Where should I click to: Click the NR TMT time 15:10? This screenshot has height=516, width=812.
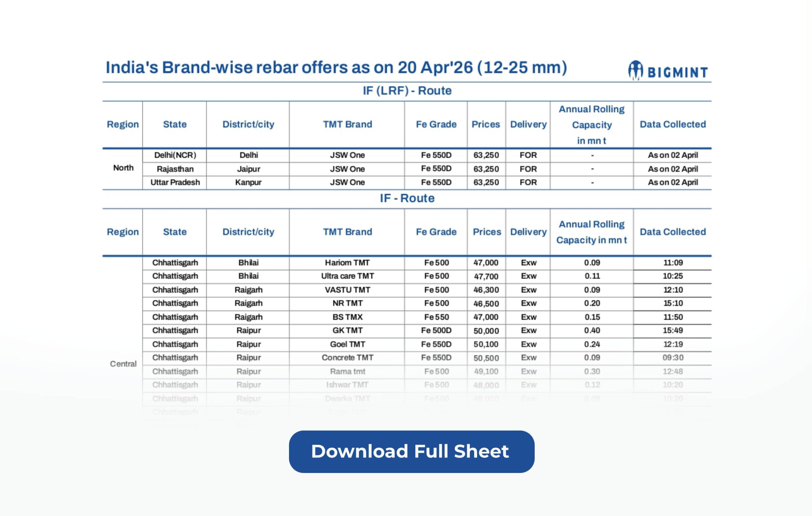pyautogui.click(x=672, y=303)
